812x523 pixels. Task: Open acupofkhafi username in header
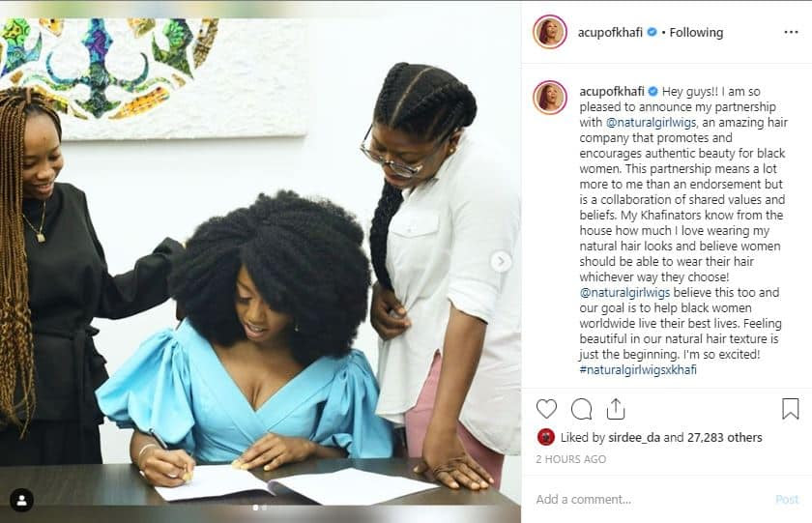(x=610, y=32)
